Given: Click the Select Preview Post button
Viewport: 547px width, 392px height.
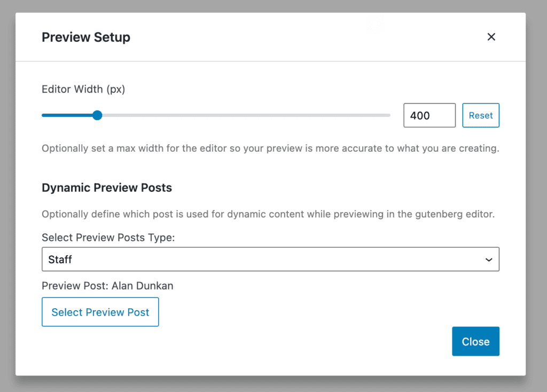Looking at the screenshot, I should tap(100, 312).
